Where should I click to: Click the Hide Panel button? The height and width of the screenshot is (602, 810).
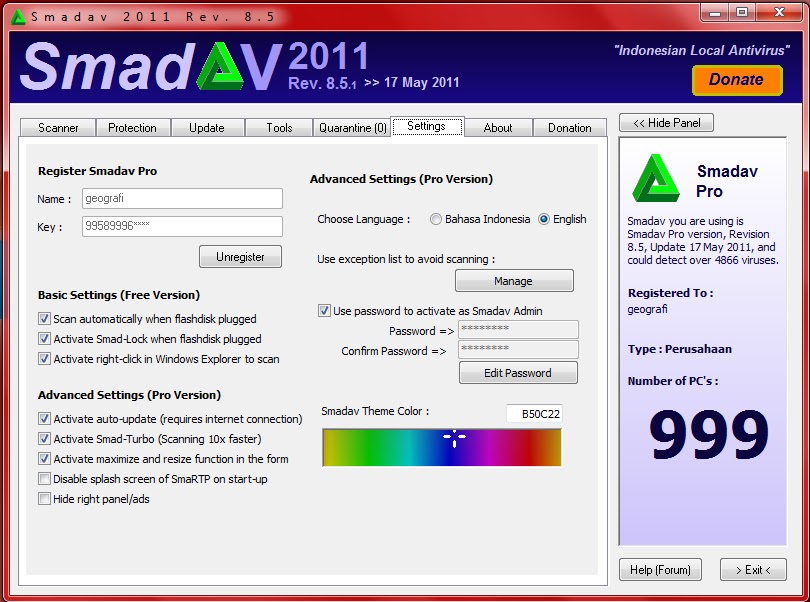[x=666, y=123]
